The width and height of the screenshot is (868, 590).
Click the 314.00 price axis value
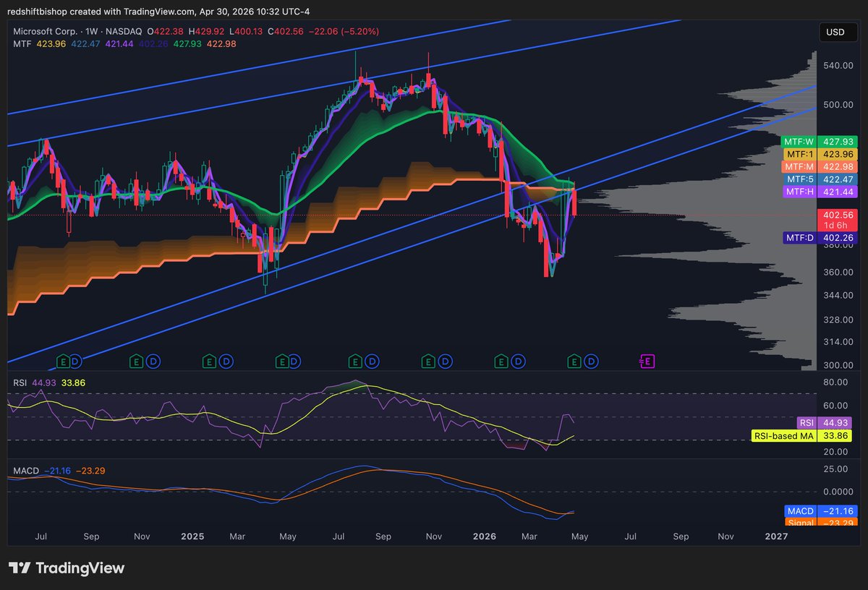(839, 342)
